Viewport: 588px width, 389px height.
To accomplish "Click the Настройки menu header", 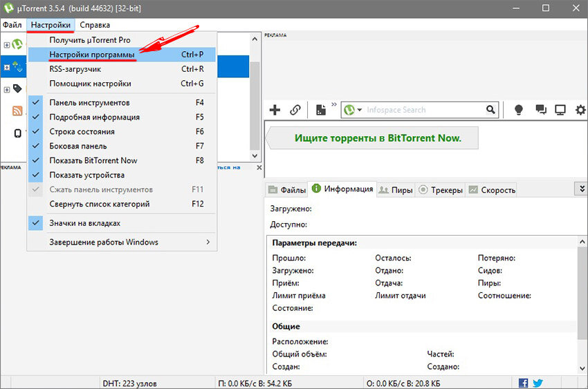I will 50,25.
